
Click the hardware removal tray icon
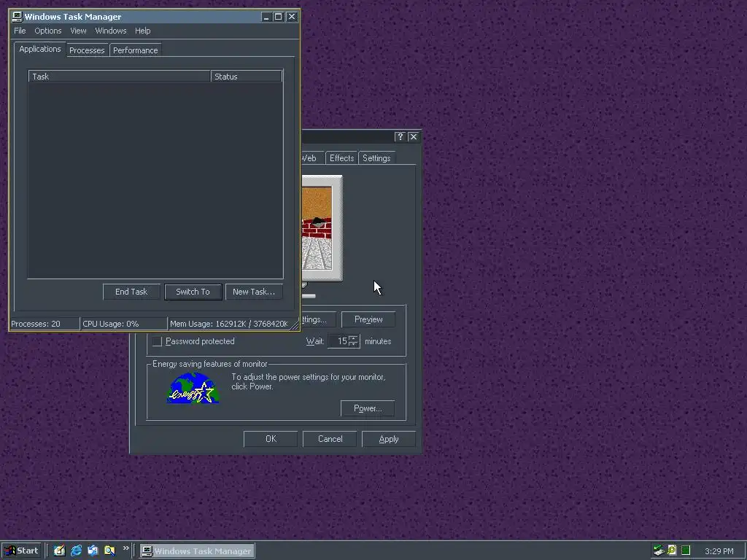[x=659, y=551]
